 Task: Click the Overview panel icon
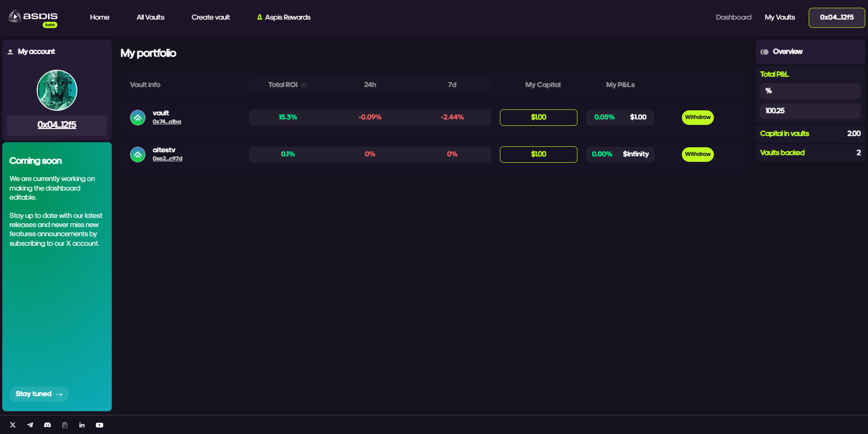tap(764, 52)
